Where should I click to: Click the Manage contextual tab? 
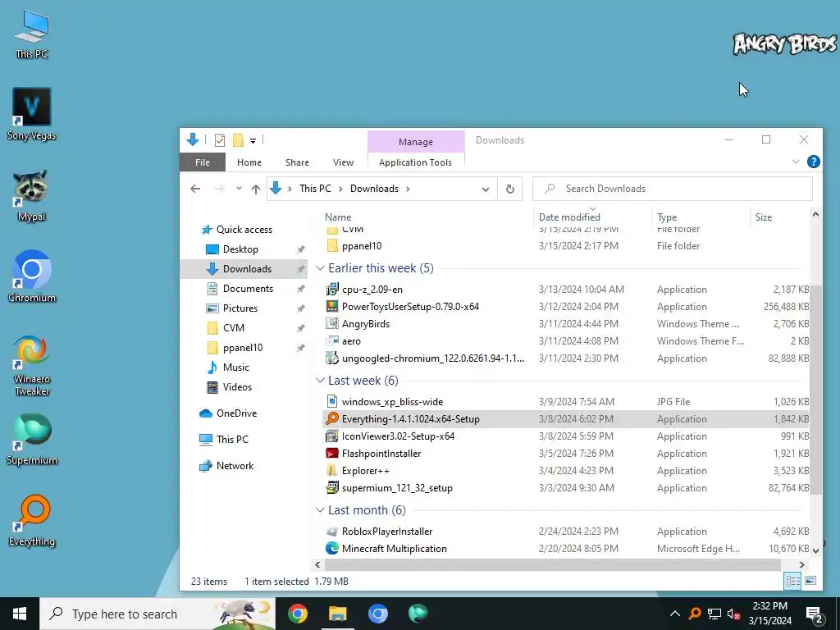coord(416,142)
